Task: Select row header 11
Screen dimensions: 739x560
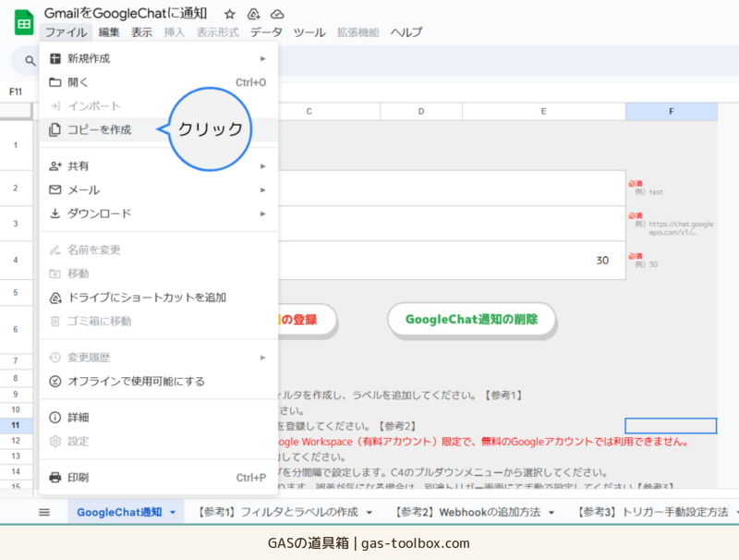Action: point(16,425)
